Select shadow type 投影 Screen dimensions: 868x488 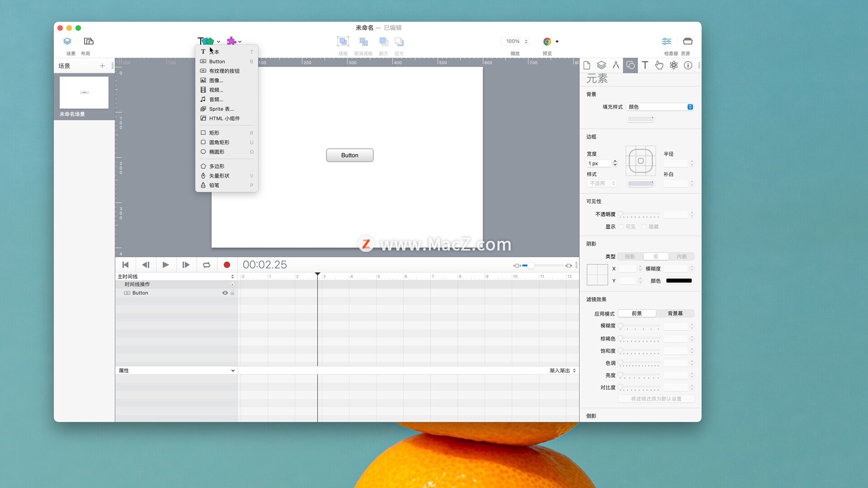[x=630, y=257]
